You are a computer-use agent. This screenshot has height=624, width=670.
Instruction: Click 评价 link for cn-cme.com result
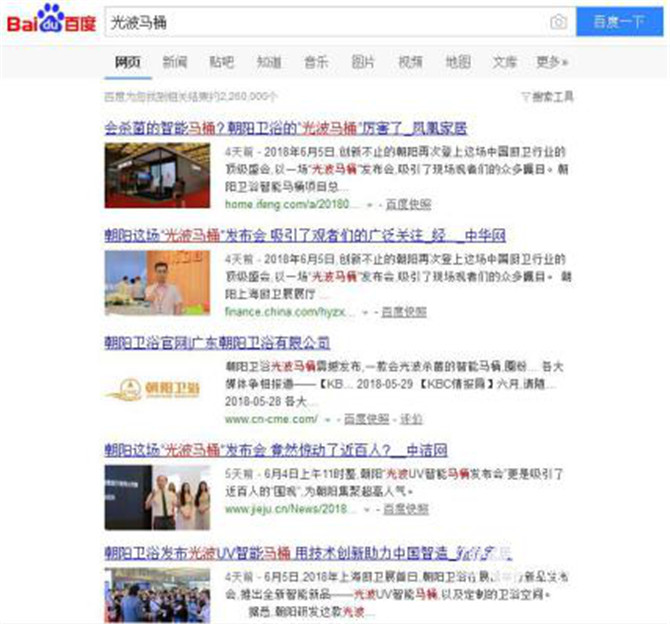pos(411,419)
